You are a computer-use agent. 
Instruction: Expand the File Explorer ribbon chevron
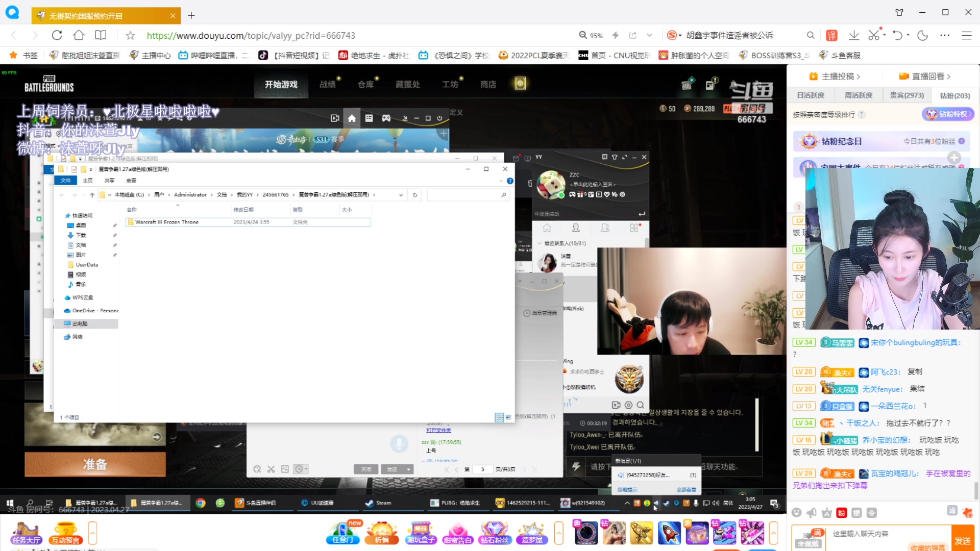[x=501, y=181]
